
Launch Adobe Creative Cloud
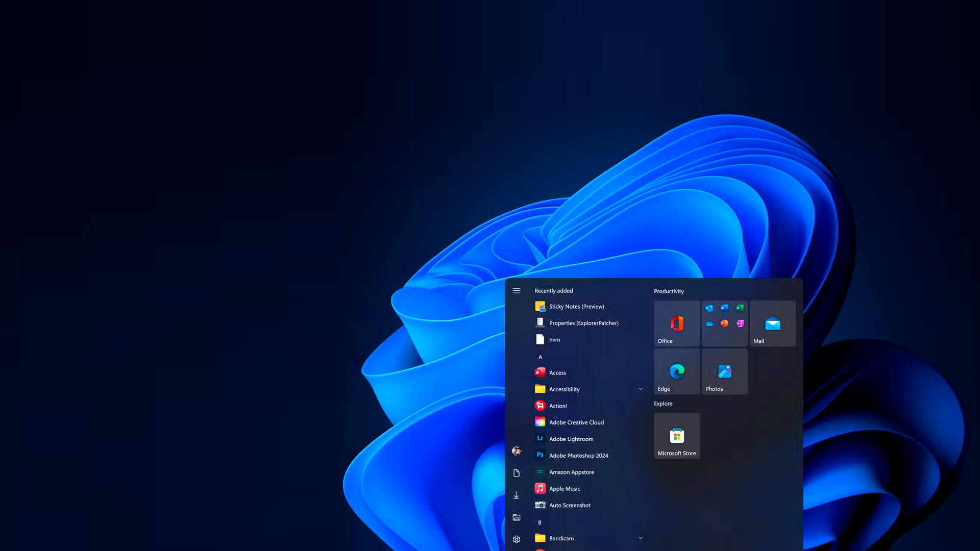pyautogui.click(x=576, y=422)
